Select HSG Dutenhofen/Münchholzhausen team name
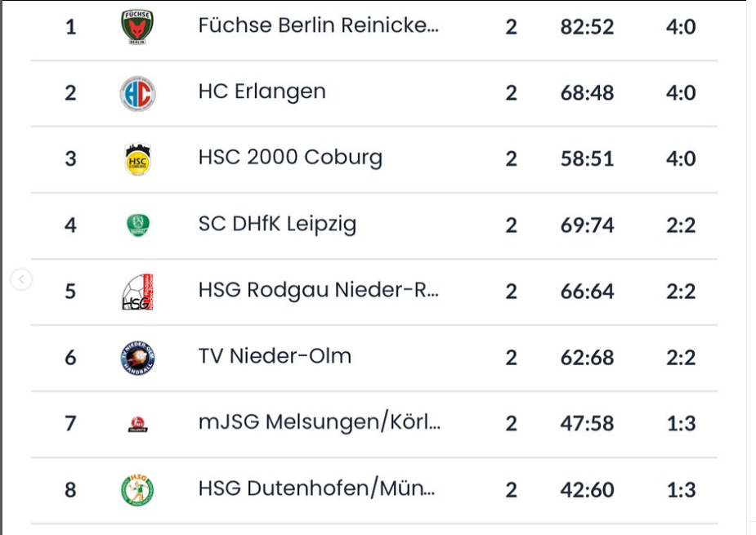The width and height of the screenshot is (756, 535). pyautogui.click(x=317, y=488)
